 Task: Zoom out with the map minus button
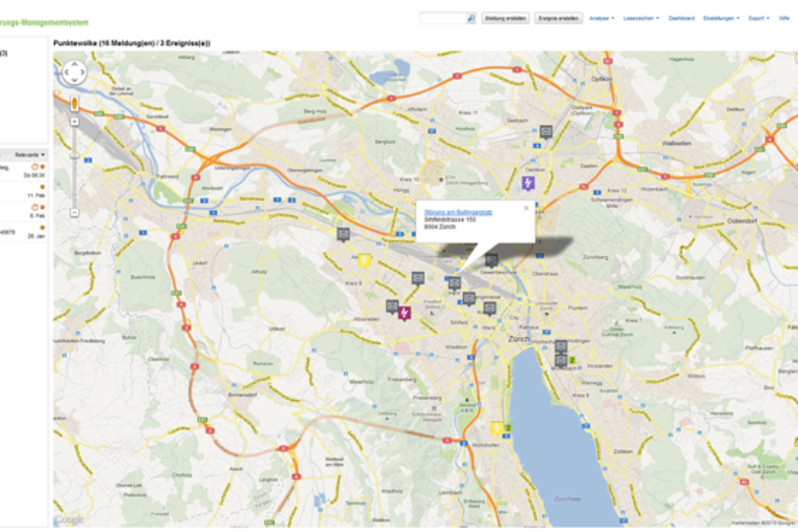coord(74,212)
